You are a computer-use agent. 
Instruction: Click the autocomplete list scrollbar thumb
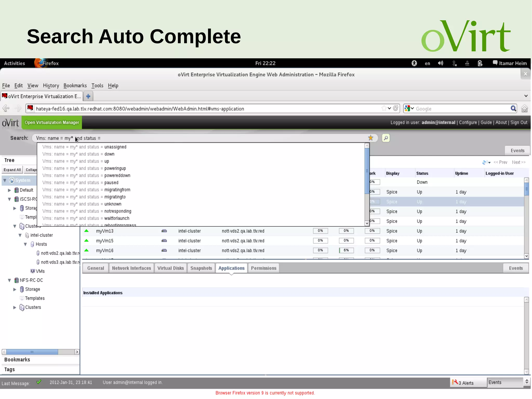coord(367,171)
